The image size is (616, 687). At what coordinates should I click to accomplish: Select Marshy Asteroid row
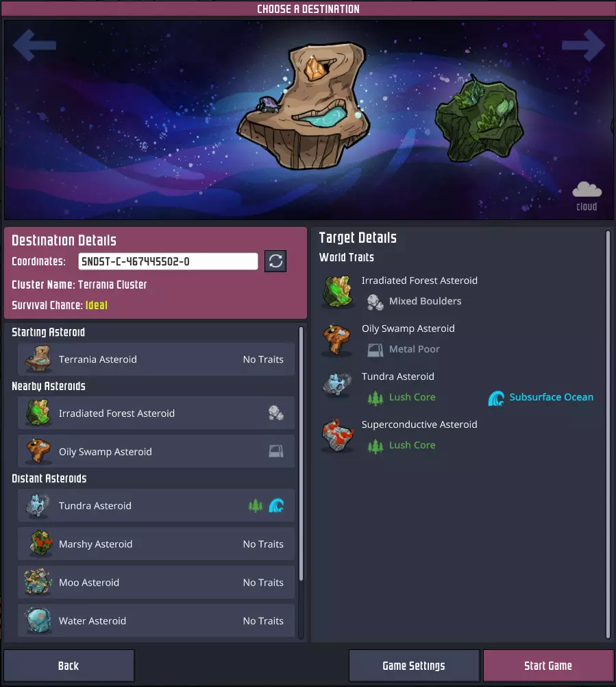pos(156,544)
